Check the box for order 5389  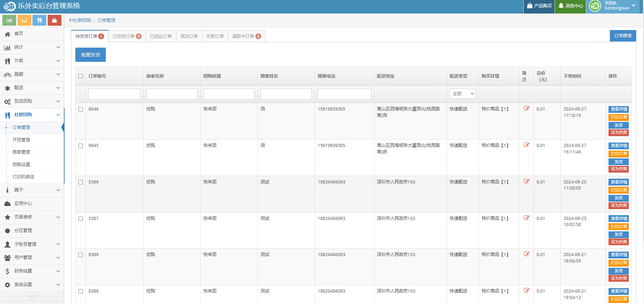pyautogui.click(x=80, y=182)
